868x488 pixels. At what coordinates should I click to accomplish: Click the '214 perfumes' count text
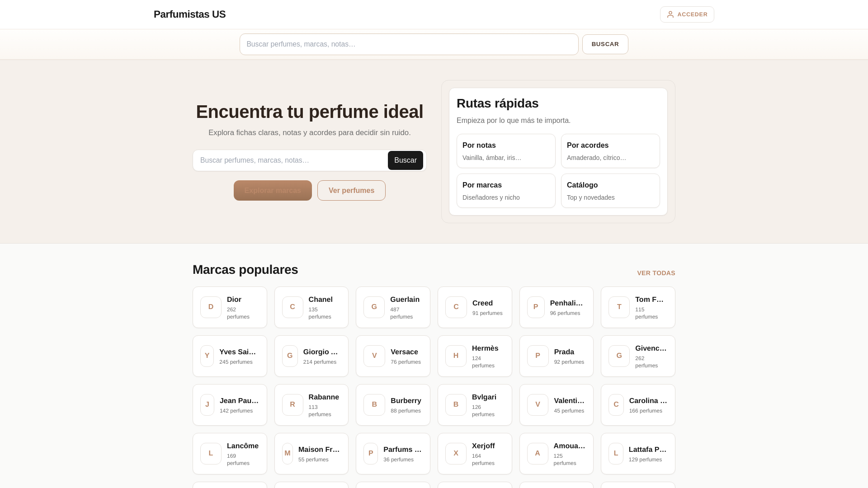pos(320,362)
